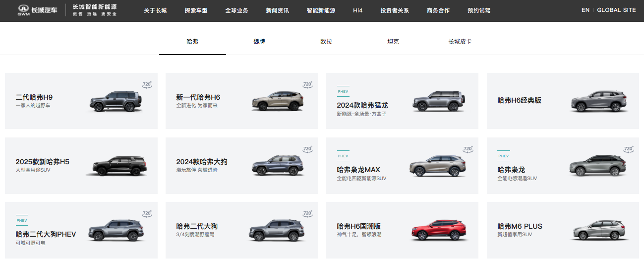Click the 预约试驾 link

point(479,10)
